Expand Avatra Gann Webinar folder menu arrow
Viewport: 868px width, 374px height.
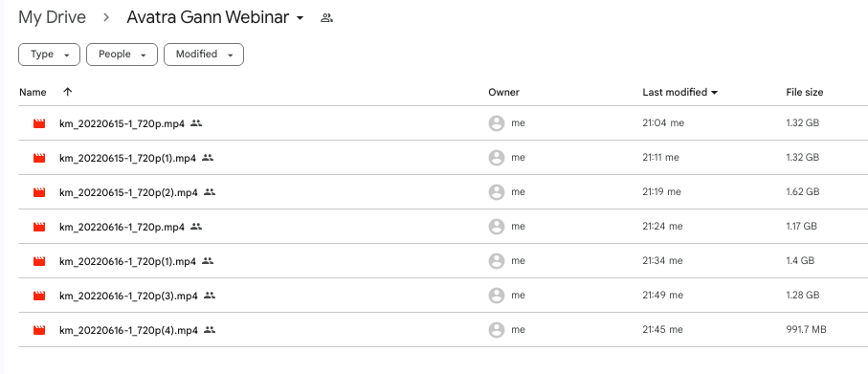tap(300, 18)
